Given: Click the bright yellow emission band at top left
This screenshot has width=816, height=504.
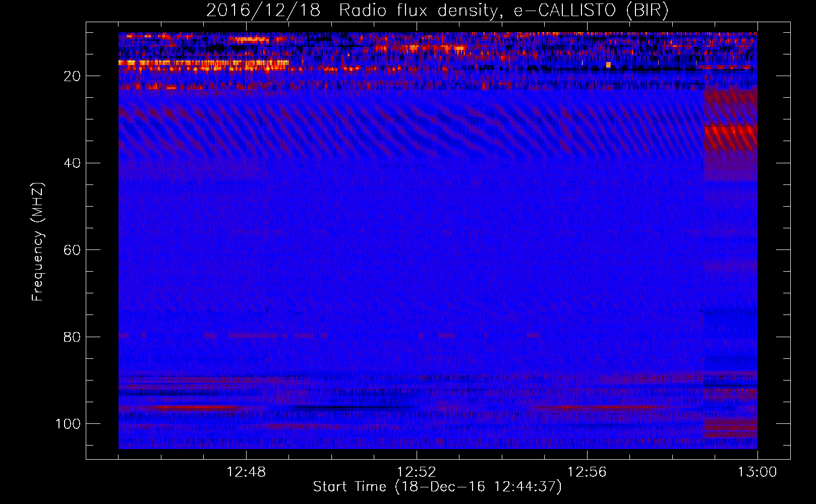Looking at the screenshot, I should 203,63.
